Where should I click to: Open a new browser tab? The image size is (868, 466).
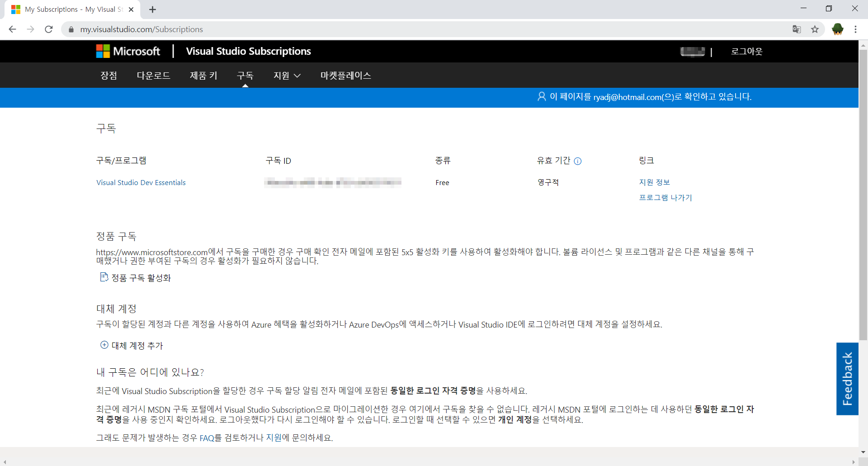click(152, 10)
